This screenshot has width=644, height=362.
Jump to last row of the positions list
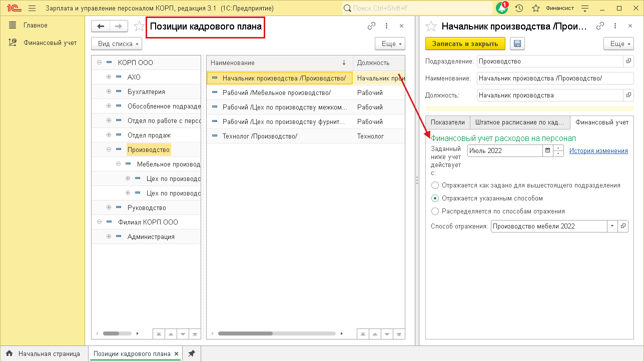399,333
